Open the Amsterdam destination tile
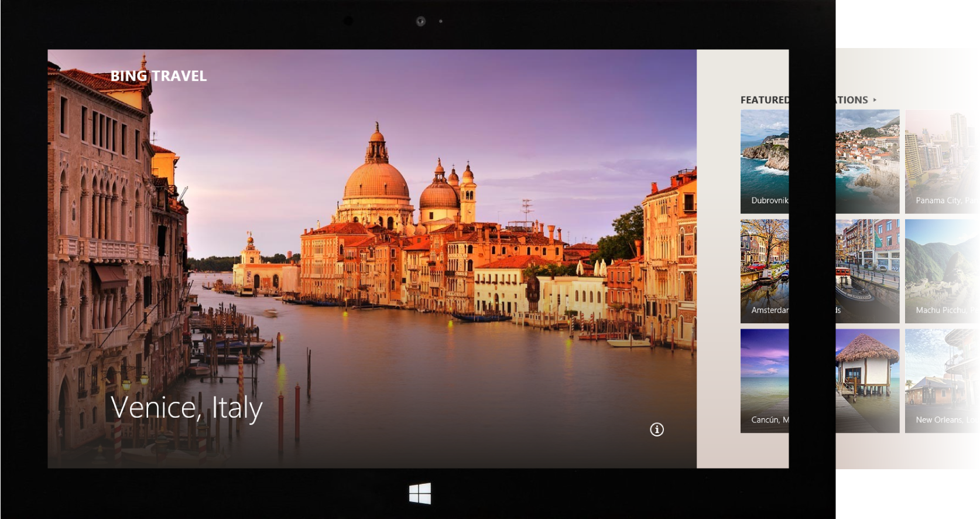Image resolution: width=980 pixels, height=519 pixels. pyautogui.click(x=765, y=268)
